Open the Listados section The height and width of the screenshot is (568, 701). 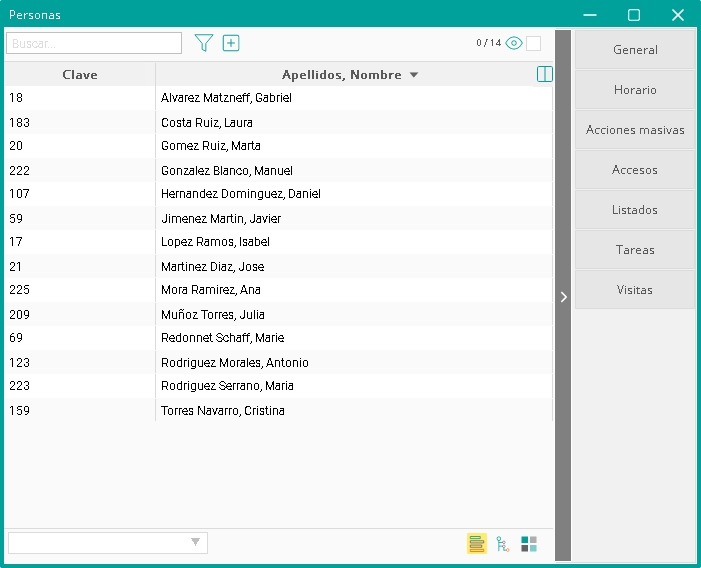(635, 210)
